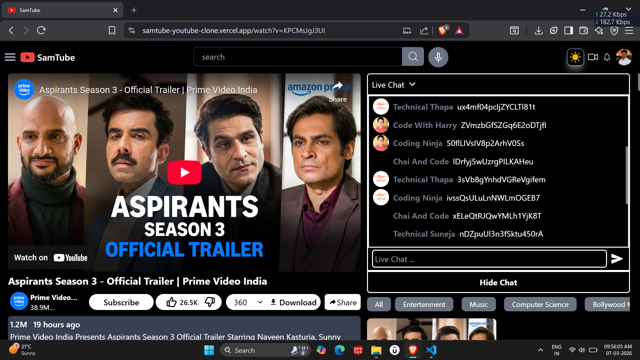Open the browser main menu
This screenshot has height=360, width=640.
coord(629,30)
